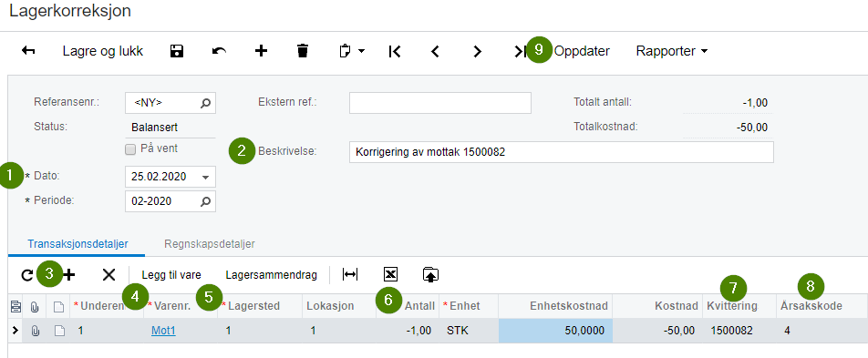Refresh the transaction details grid

(26, 274)
